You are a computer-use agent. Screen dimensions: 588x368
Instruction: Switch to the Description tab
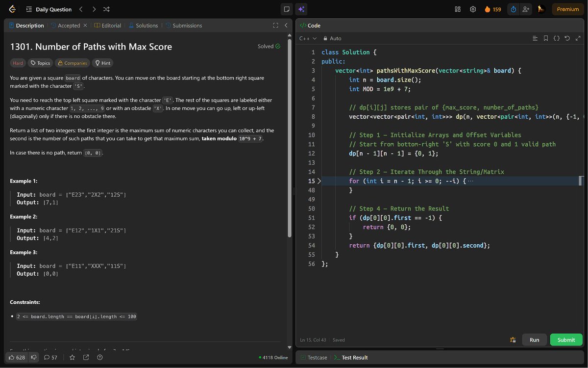tap(26, 26)
